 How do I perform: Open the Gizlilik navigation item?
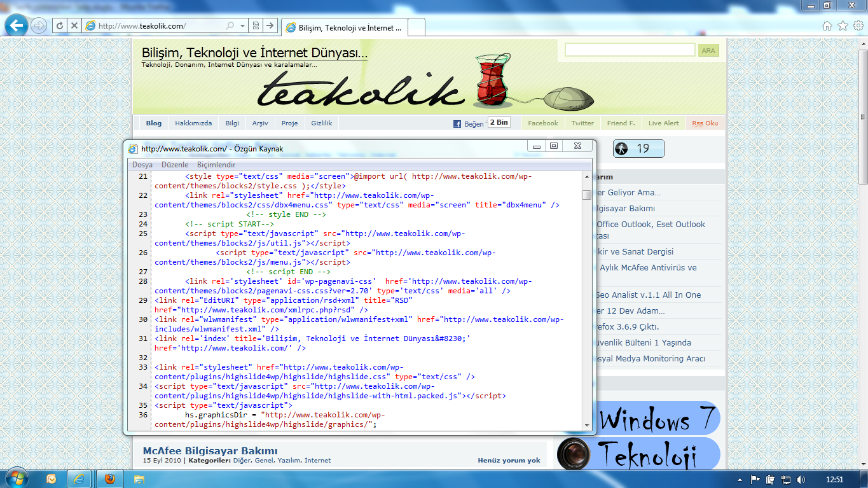tap(321, 123)
